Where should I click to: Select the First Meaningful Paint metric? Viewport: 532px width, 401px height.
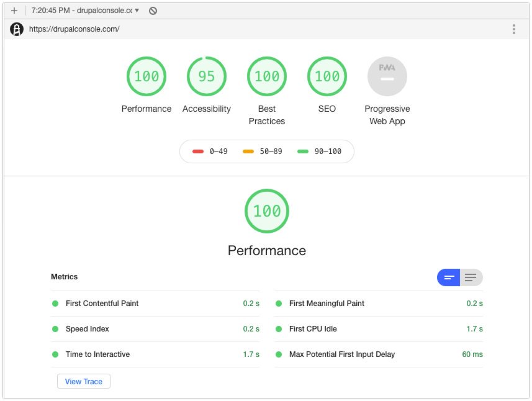[379, 304]
